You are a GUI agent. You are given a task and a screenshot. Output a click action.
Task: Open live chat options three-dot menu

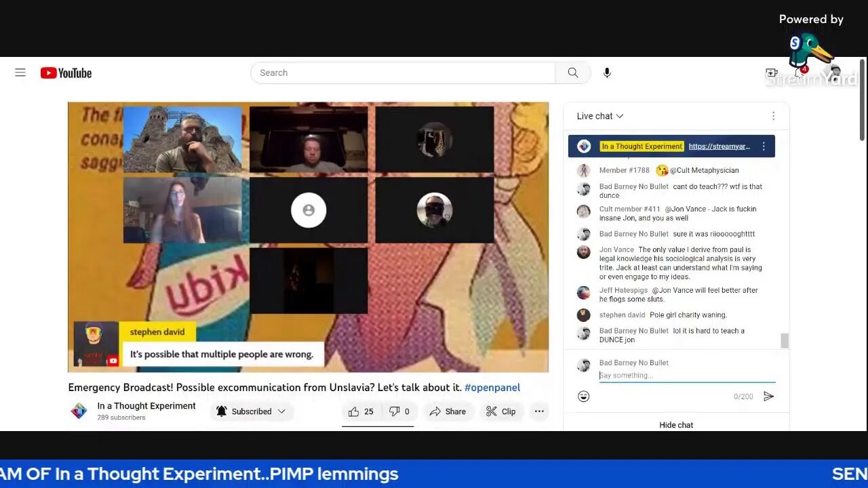(773, 116)
